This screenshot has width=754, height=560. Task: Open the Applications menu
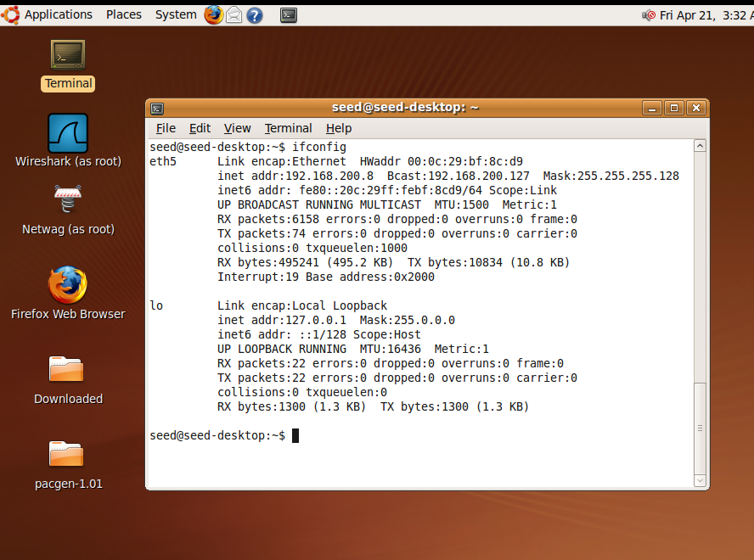(59, 15)
